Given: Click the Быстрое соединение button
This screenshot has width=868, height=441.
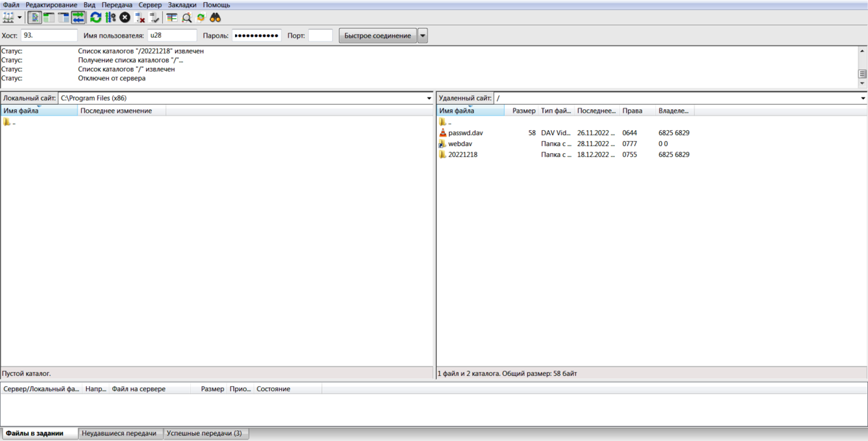Looking at the screenshot, I should tap(378, 35).
